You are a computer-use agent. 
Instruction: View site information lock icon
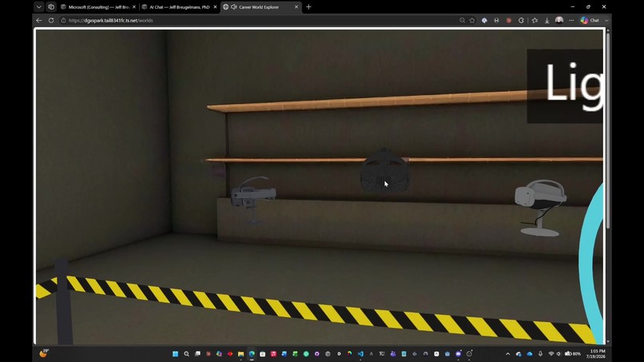[63, 20]
